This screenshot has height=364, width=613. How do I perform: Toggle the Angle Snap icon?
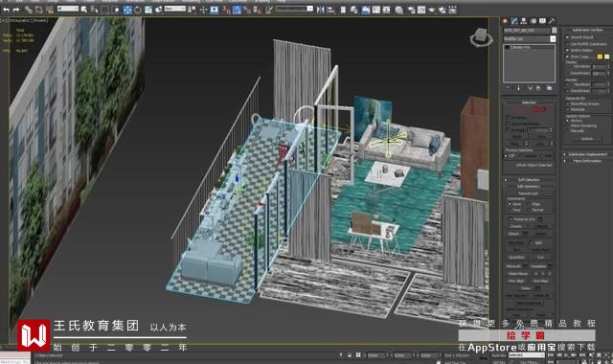237,10
